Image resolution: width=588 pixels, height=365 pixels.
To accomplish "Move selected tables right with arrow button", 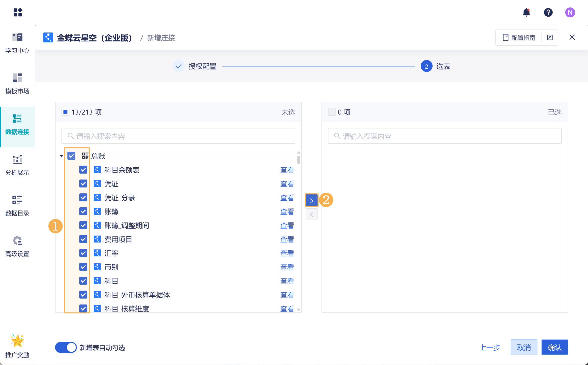I will pyautogui.click(x=311, y=200).
